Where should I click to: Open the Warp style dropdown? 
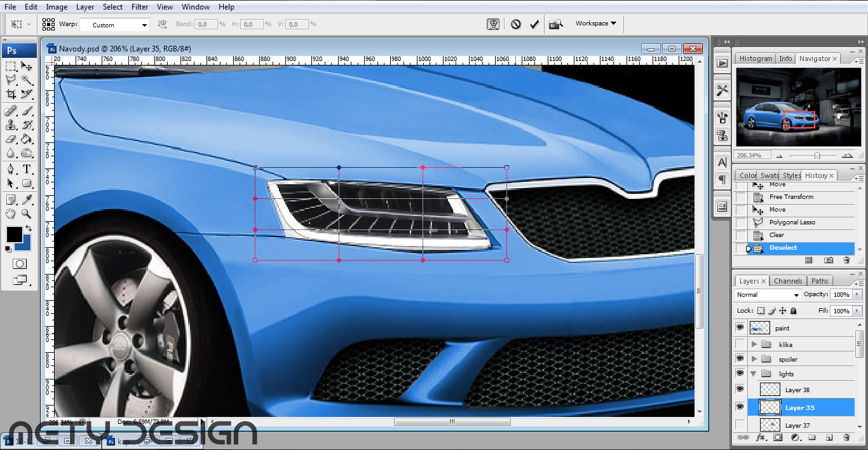click(114, 25)
